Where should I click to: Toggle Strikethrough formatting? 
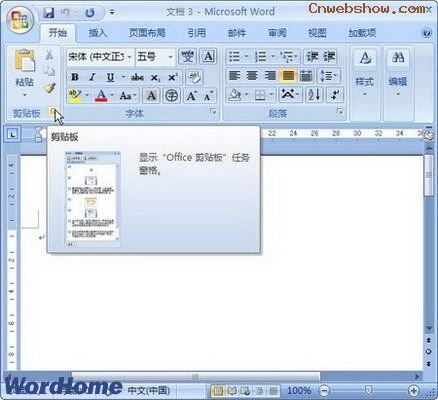tap(137, 77)
